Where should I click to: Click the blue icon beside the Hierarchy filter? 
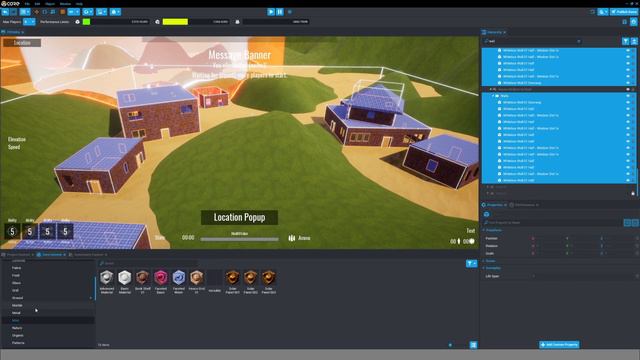pyautogui.click(x=634, y=41)
